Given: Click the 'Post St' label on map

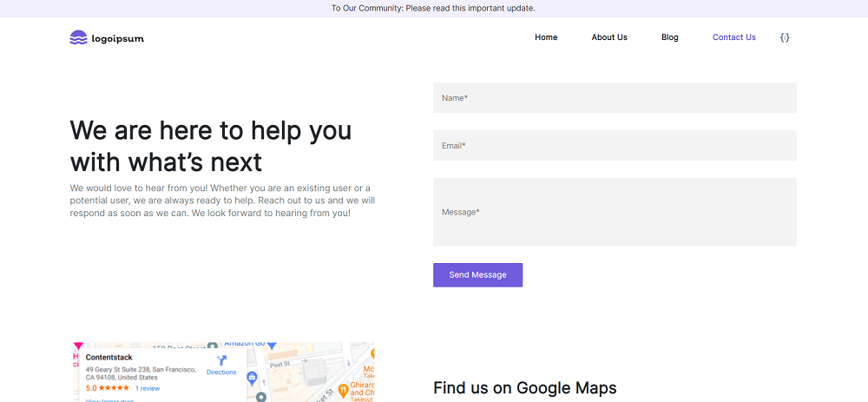Looking at the screenshot, I should pyautogui.click(x=279, y=365).
